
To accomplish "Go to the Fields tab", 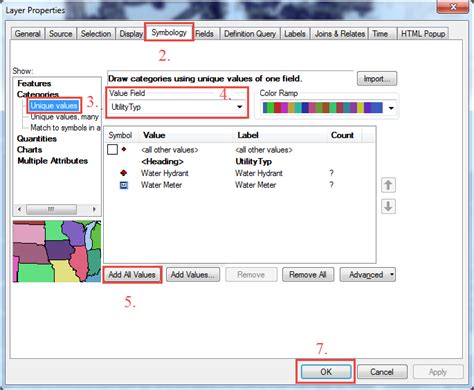I will tap(205, 34).
